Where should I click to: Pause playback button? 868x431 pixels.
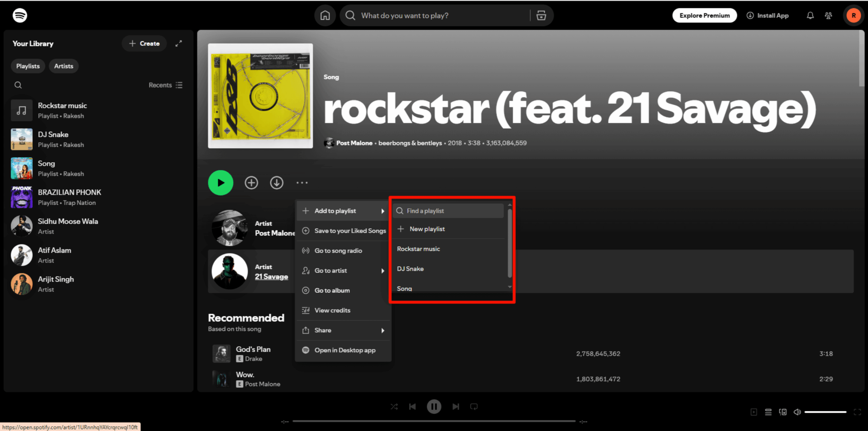(434, 407)
